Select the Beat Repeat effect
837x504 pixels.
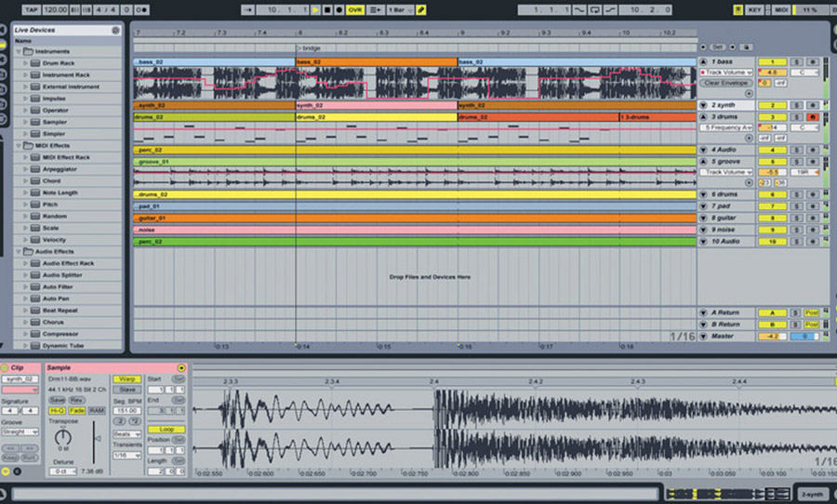coord(60,311)
